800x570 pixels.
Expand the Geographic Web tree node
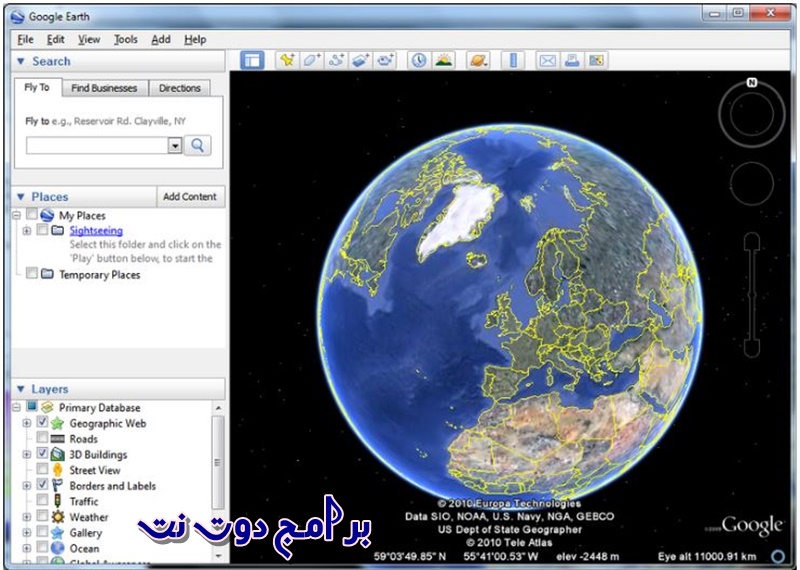[x=27, y=423]
